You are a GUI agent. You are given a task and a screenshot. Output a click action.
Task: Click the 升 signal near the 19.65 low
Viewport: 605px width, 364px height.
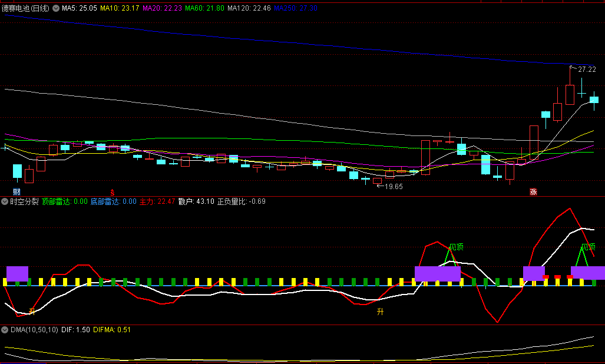[x=381, y=312]
